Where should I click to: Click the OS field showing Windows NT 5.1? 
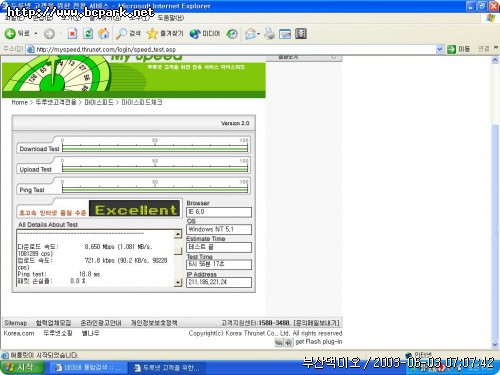click(219, 229)
